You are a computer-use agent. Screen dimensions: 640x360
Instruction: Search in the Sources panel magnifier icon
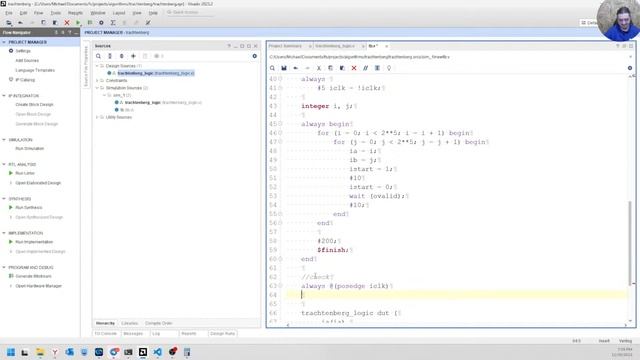[x=98, y=56]
